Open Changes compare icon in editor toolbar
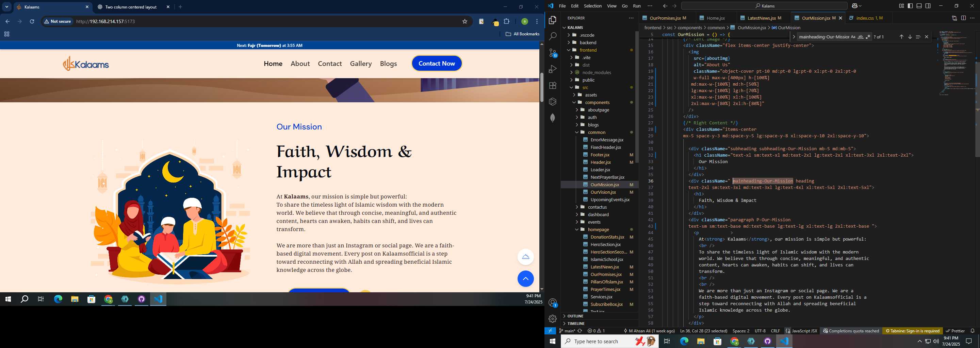The image size is (980, 348). coord(954,18)
